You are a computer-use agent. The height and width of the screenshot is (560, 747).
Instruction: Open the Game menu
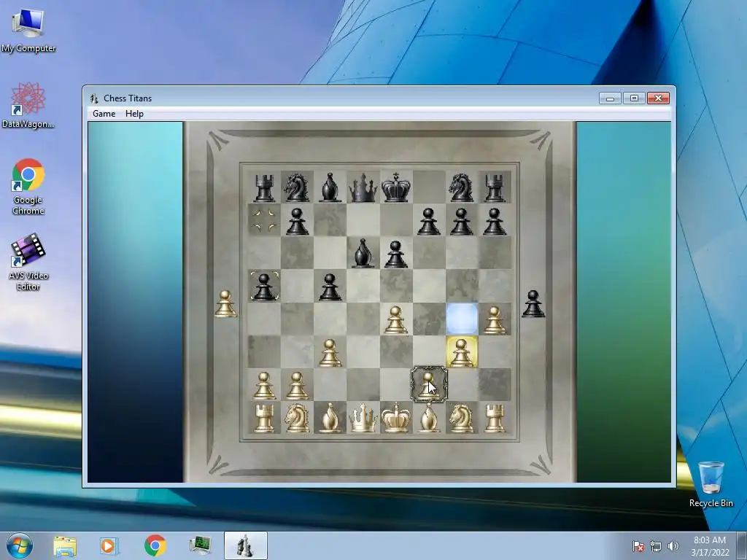pos(104,113)
